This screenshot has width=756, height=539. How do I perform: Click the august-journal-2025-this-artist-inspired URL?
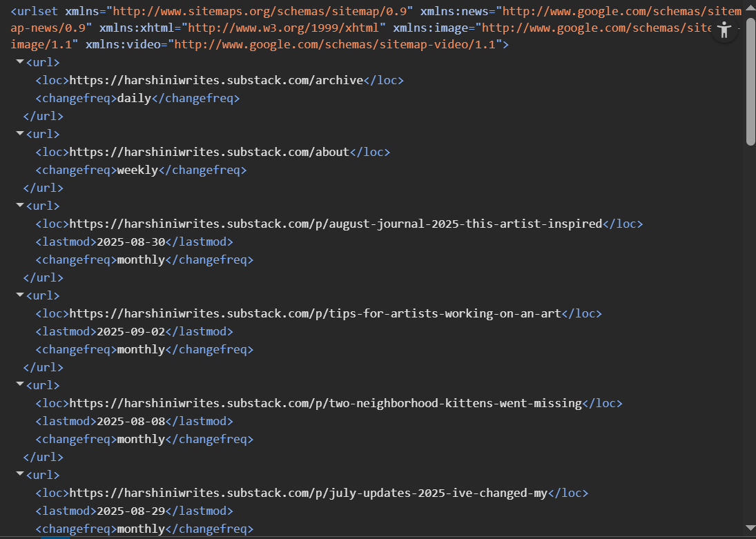pyautogui.click(x=336, y=224)
